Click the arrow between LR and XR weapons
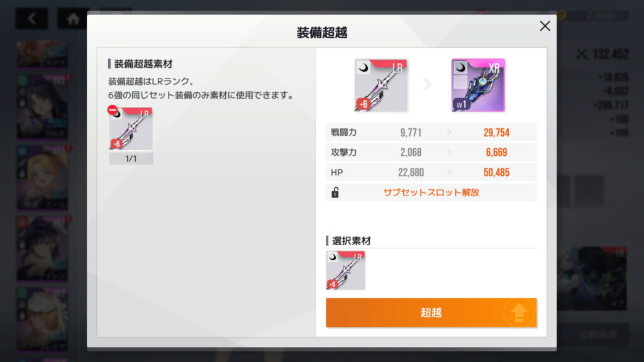The width and height of the screenshot is (644, 362). click(427, 85)
